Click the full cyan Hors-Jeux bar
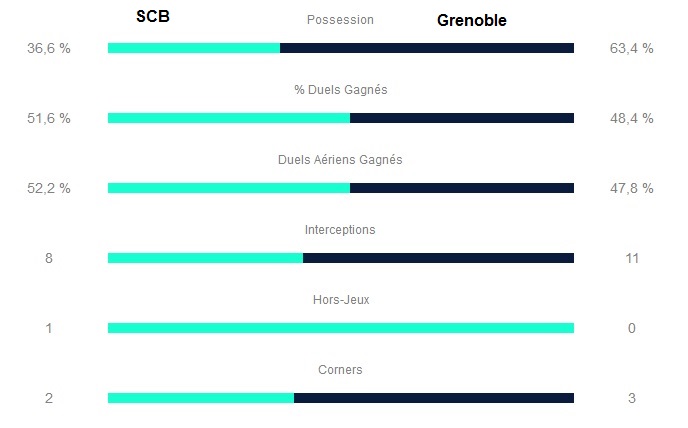This screenshot has height=428, width=688. [340, 328]
